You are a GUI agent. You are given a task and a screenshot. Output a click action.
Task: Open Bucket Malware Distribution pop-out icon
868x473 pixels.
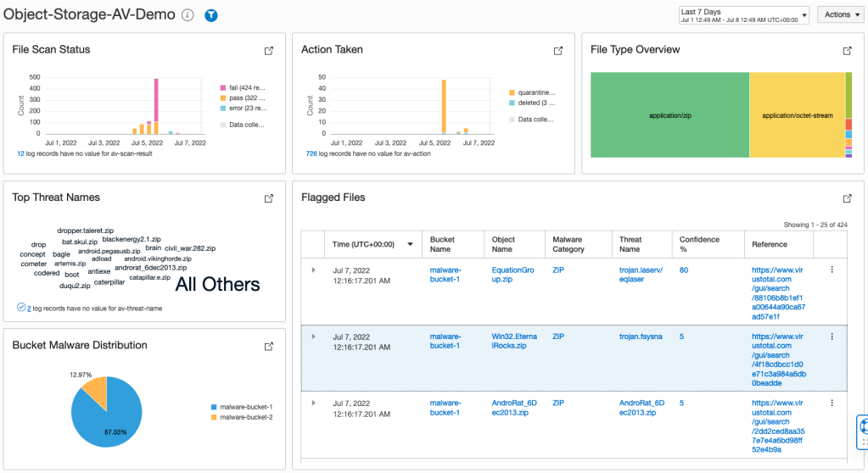(x=269, y=347)
